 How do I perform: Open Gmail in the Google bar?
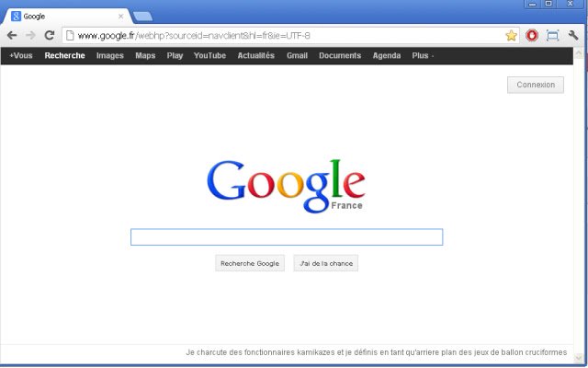pyautogui.click(x=297, y=55)
